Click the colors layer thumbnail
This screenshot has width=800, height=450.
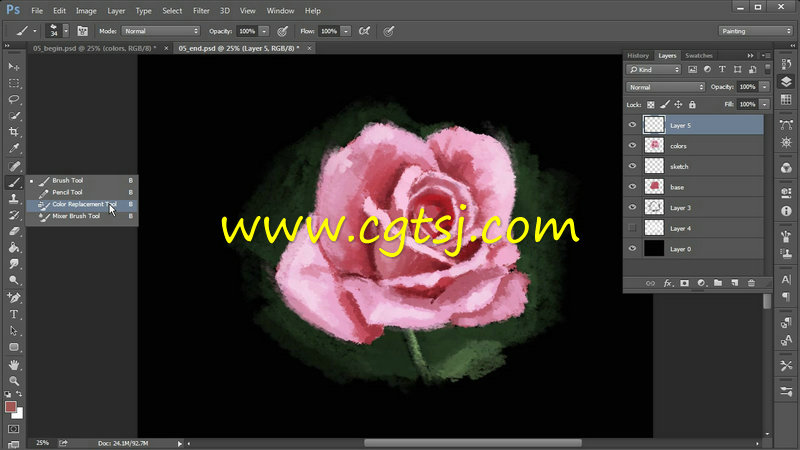point(654,145)
